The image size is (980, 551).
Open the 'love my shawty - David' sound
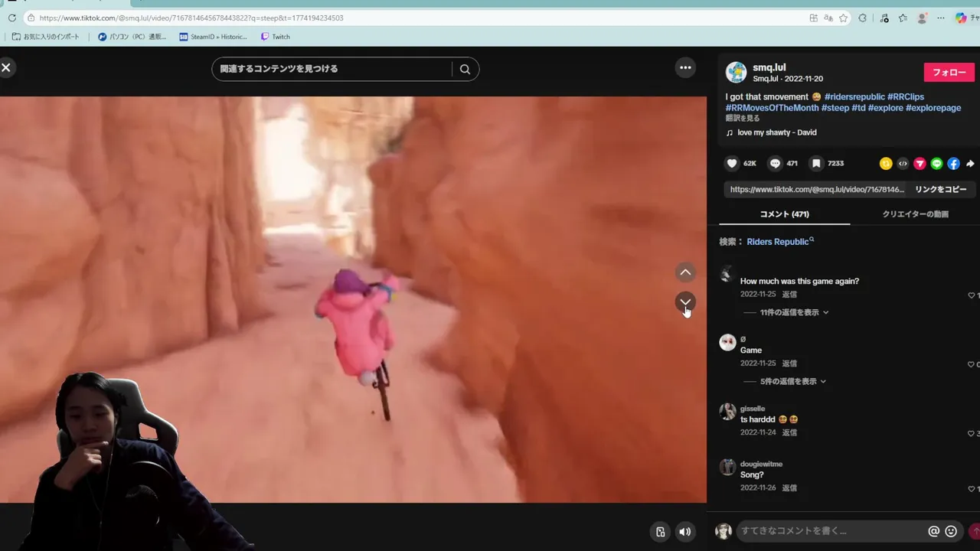pyautogui.click(x=776, y=132)
